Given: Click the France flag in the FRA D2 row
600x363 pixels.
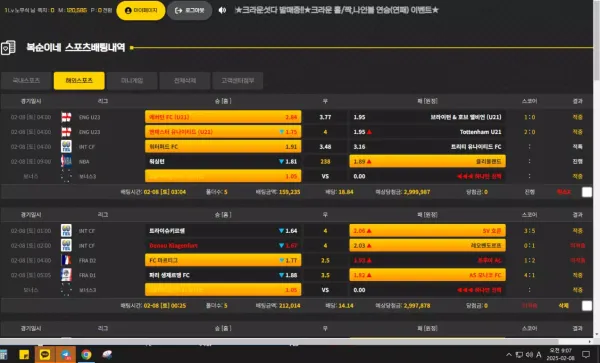Looking at the screenshot, I should [x=66, y=260].
